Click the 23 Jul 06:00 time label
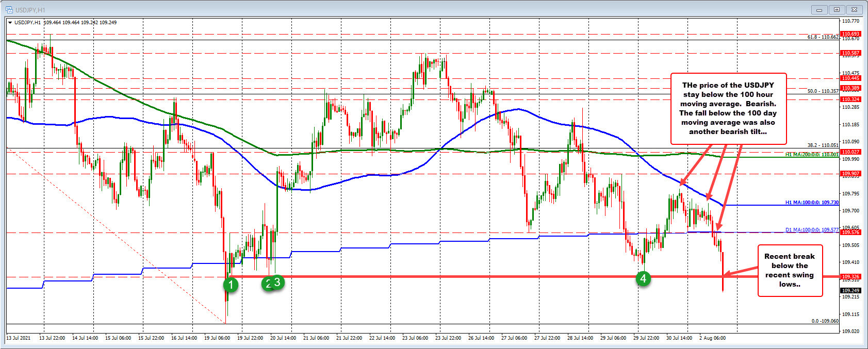 click(x=415, y=338)
